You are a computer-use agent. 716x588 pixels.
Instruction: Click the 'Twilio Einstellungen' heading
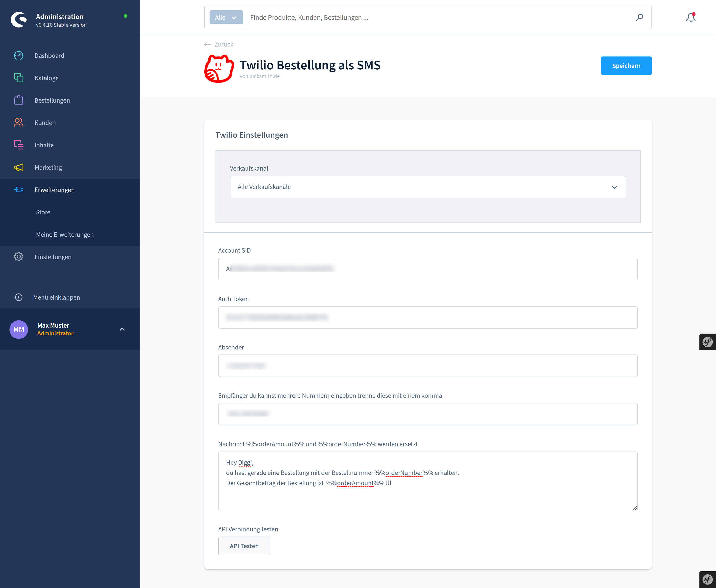coord(252,135)
